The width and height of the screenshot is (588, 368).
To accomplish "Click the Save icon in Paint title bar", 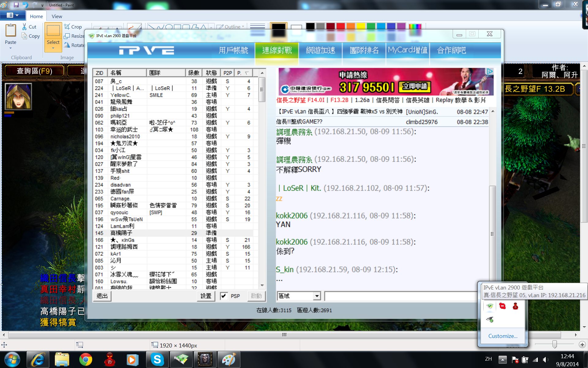I will [x=16, y=5].
